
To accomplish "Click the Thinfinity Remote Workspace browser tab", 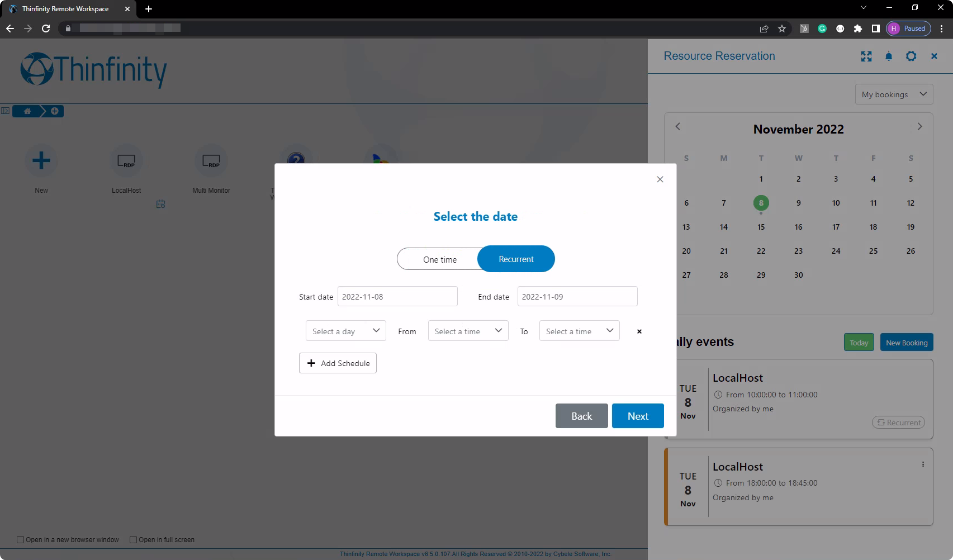I will [65, 9].
